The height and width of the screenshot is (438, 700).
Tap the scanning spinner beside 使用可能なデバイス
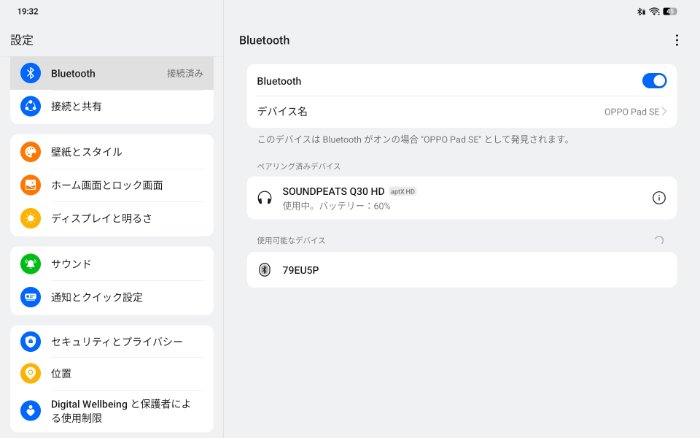pyautogui.click(x=657, y=241)
